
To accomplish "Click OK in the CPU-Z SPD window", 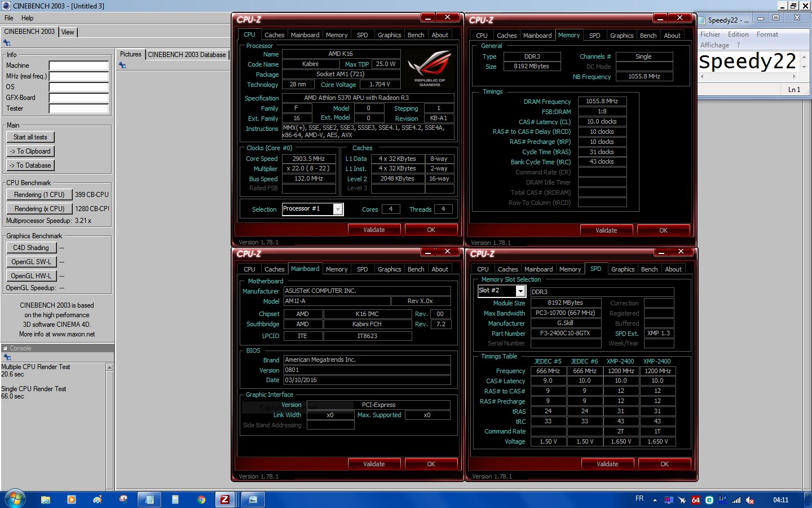I will 664,464.
